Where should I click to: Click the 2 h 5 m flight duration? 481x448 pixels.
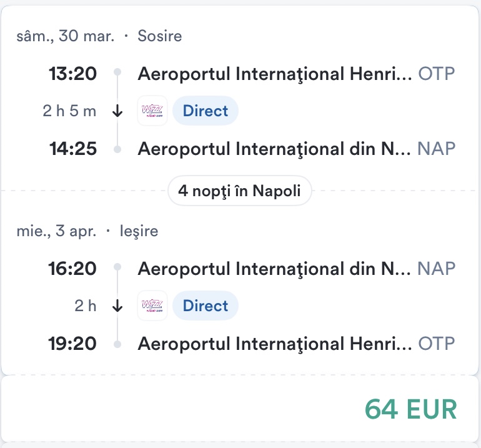(69, 111)
